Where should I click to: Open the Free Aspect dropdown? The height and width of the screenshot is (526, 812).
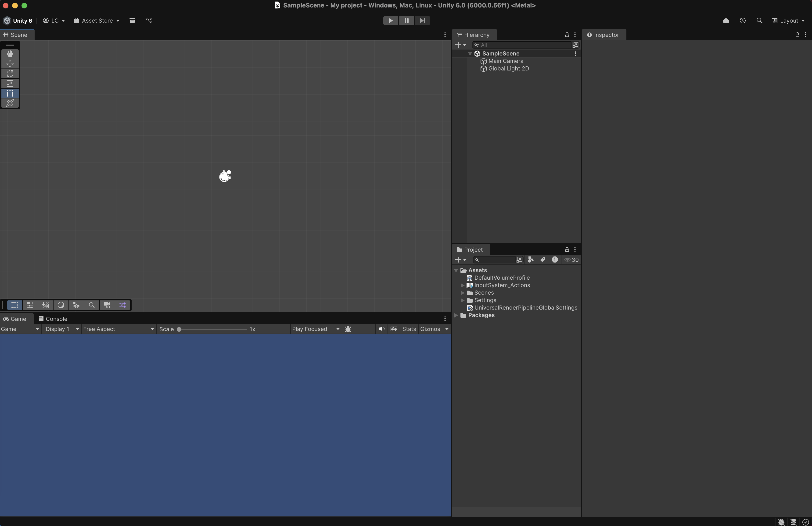tap(118, 329)
